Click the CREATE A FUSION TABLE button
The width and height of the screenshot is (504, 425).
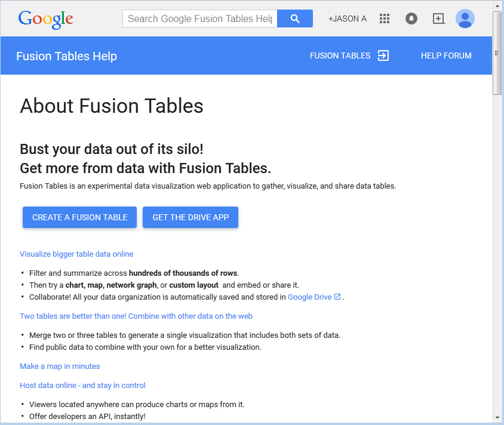coord(79,217)
